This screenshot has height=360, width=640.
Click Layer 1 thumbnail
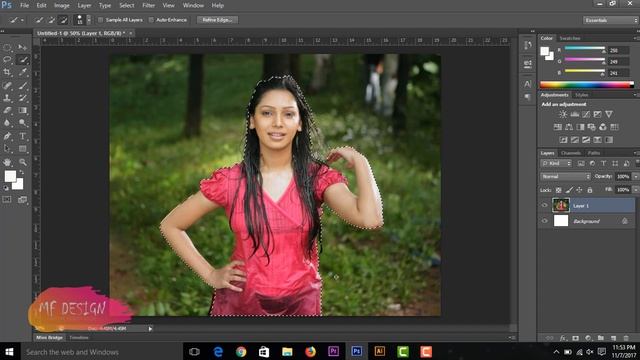pos(560,205)
